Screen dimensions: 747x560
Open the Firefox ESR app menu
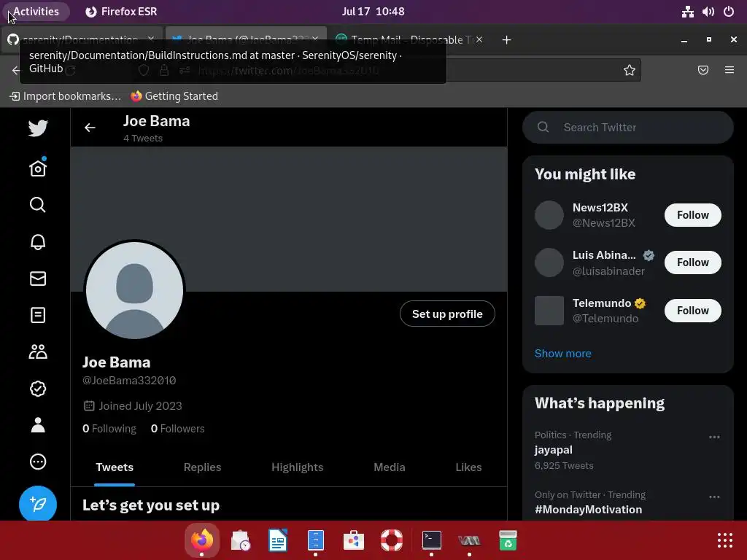tap(121, 12)
